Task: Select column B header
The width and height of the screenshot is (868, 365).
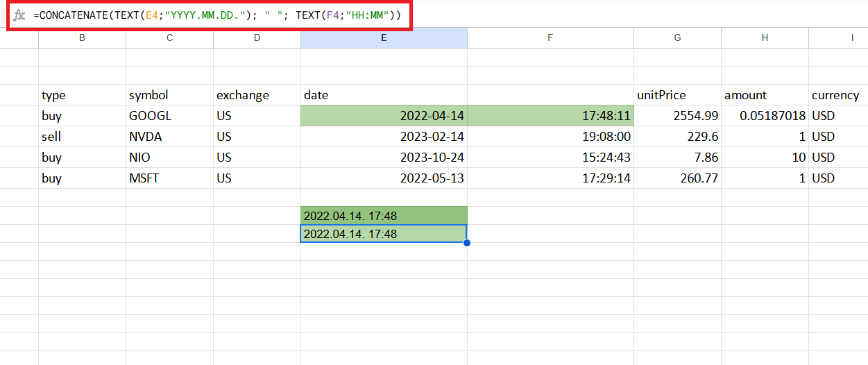Action: click(x=82, y=38)
